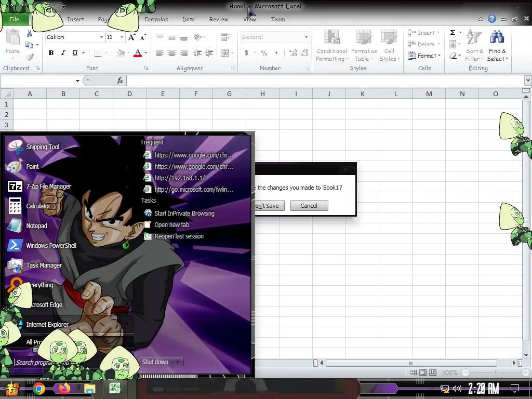
Task: Click the Increase Indent icon
Action: tap(209, 52)
